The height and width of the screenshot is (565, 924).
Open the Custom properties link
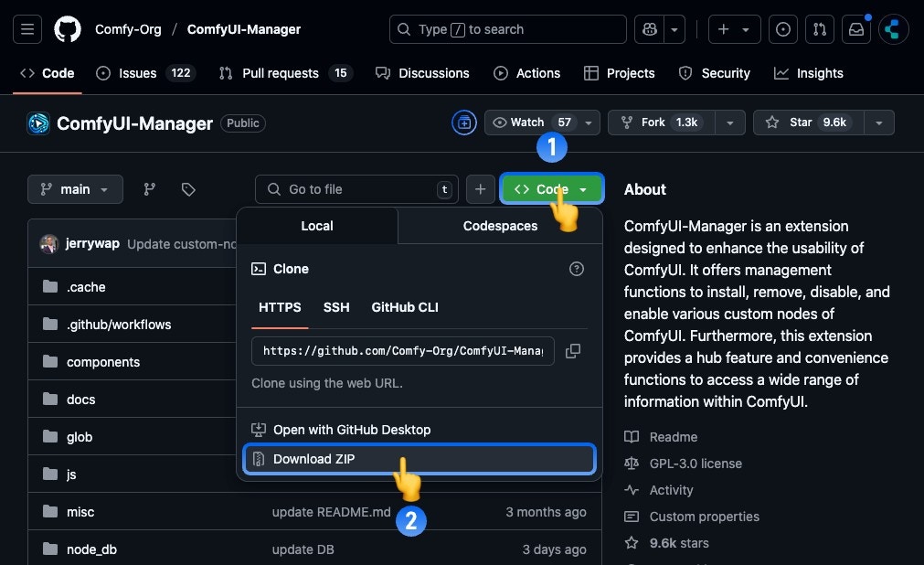pos(692,517)
